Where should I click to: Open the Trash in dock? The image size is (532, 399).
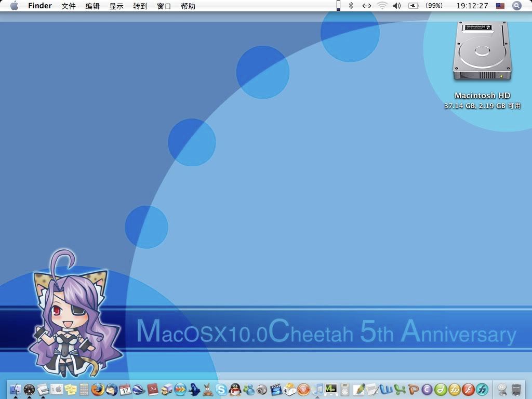[x=516, y=390]
